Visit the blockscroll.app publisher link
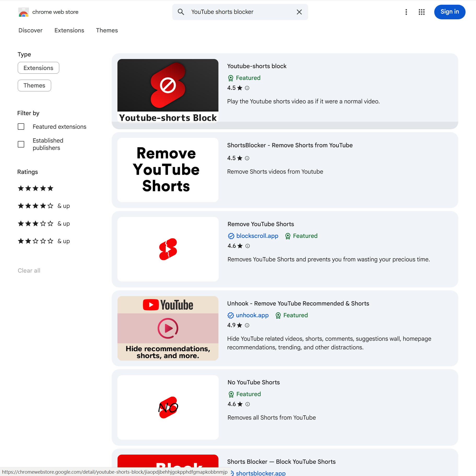 257,236
